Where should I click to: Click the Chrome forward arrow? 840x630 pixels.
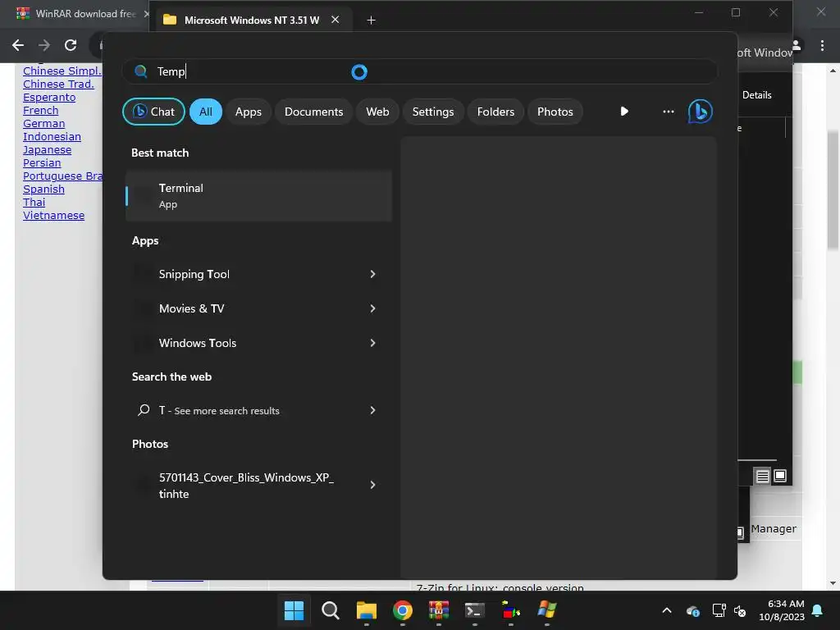point(44,45)
